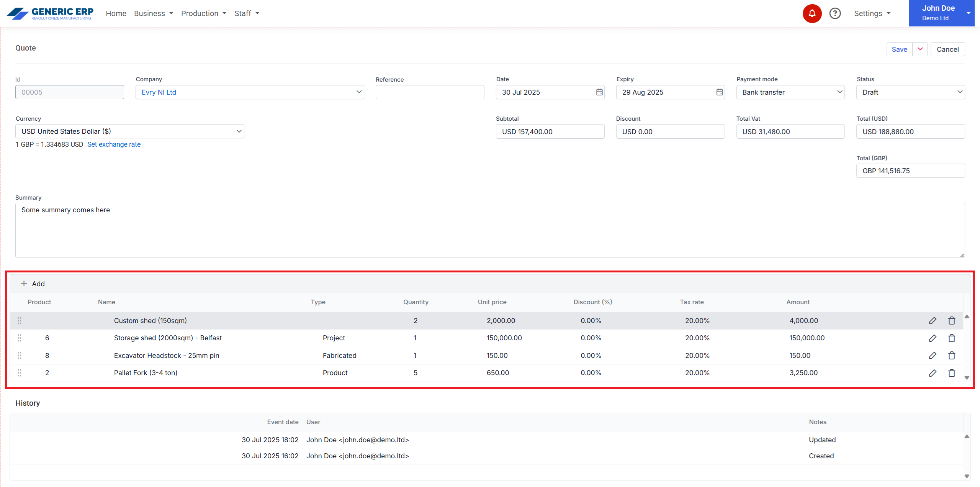The width and height of the screenshot is (980, 487).
Task: Click pencil icon for Excavator Headstock row
Action: 932,356
